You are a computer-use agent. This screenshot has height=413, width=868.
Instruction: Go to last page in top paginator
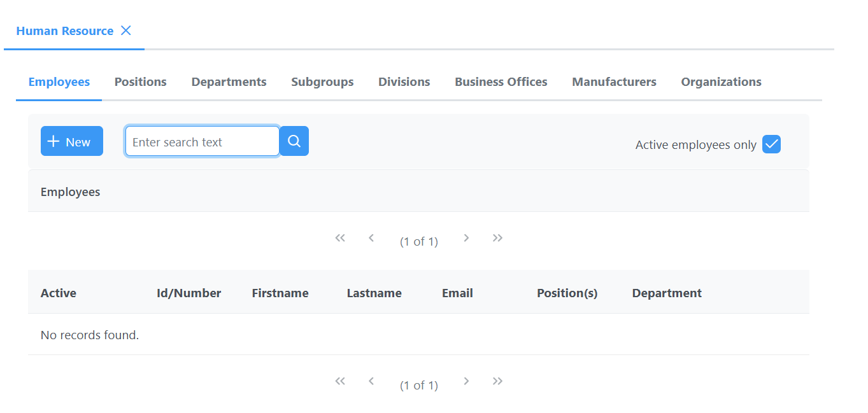pyautogui.click(x=497, y=238)
